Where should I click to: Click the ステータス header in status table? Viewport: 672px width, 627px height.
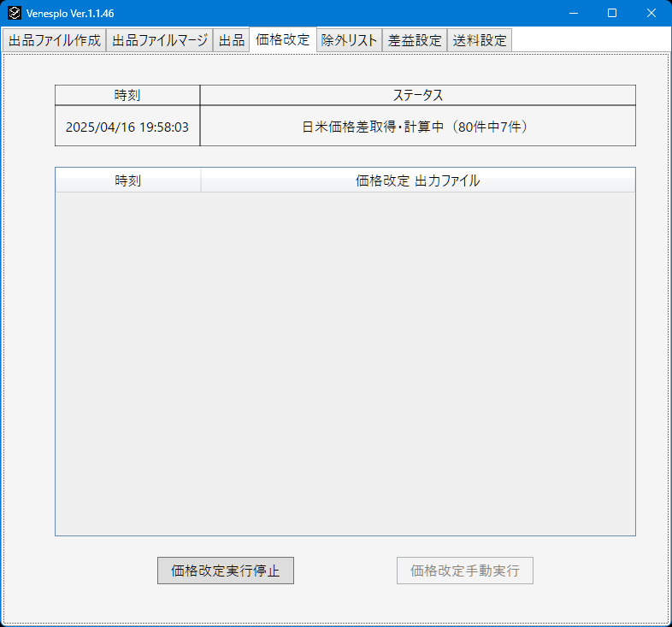(417, 95)
